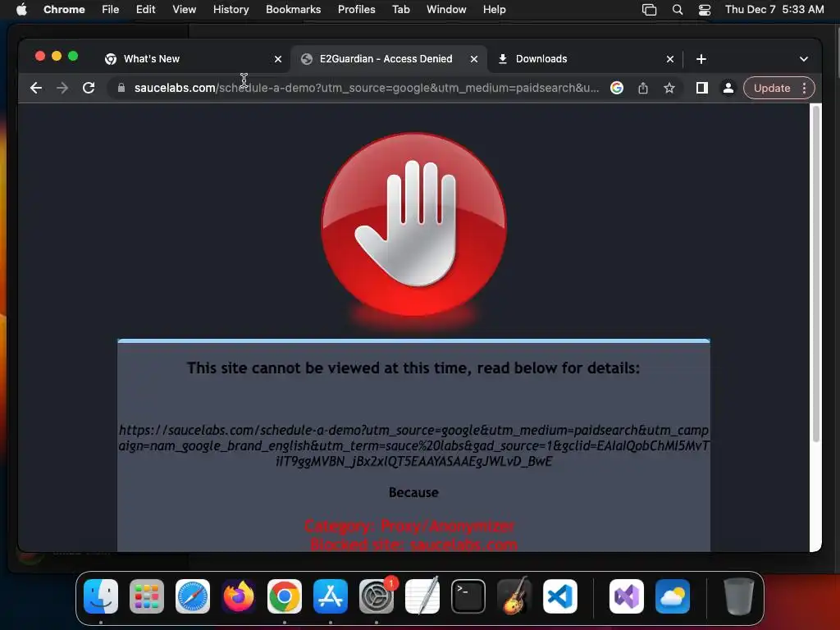Click the forward navigation arrow

click(62, 88)
